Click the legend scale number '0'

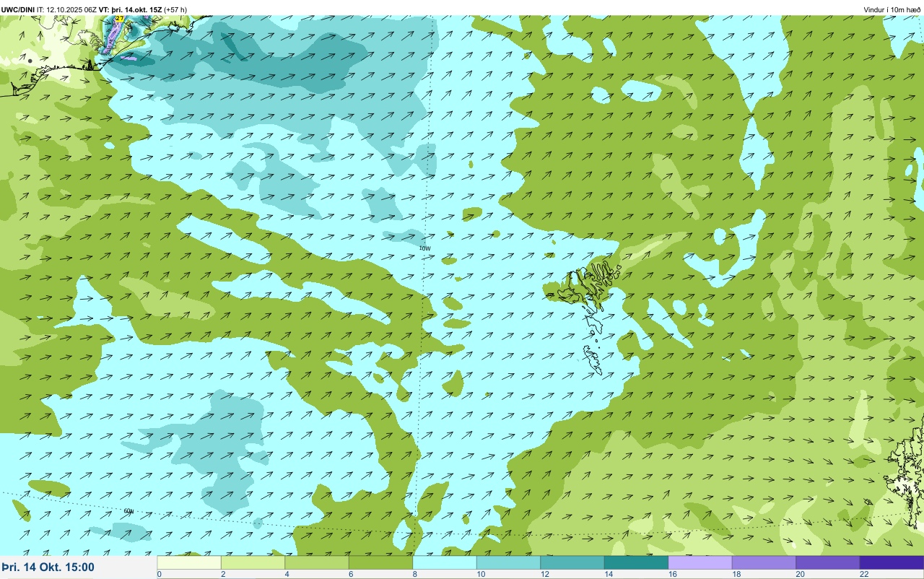[x=159, y=574]
